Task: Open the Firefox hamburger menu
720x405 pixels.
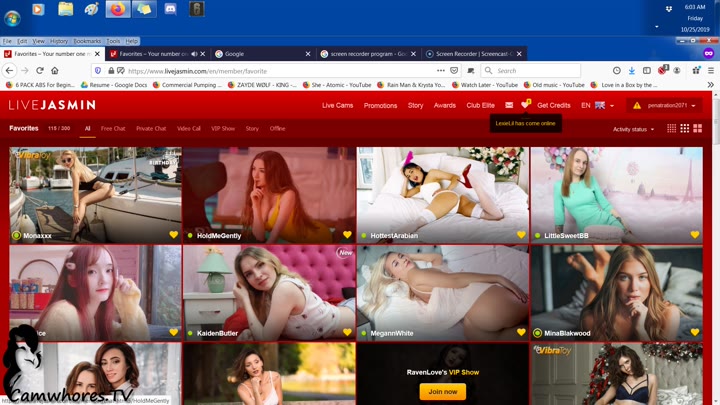Action: coord(711,71)
